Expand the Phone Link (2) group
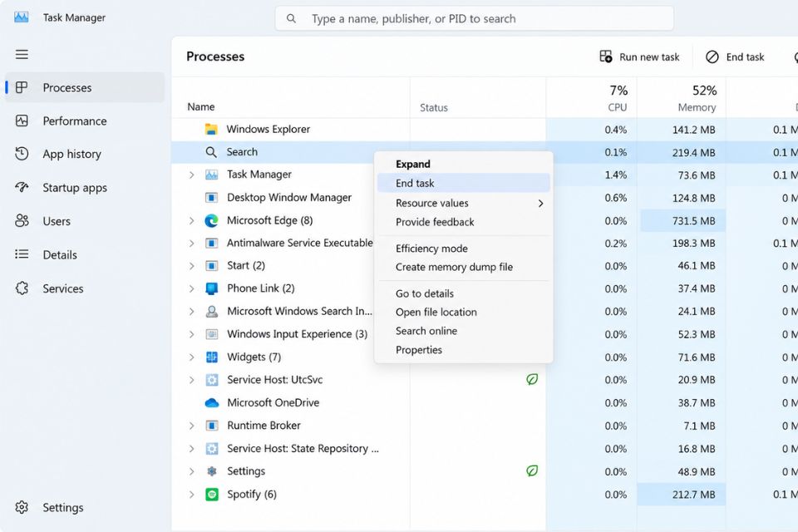This screenshot has width=798, height=532. 191,288
